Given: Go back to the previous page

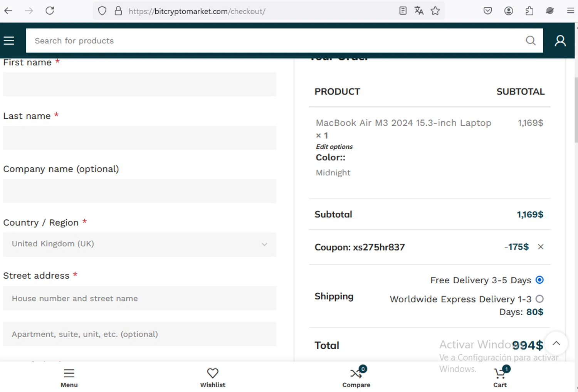Looking at the screenshot, I should [x=8, y=11].
